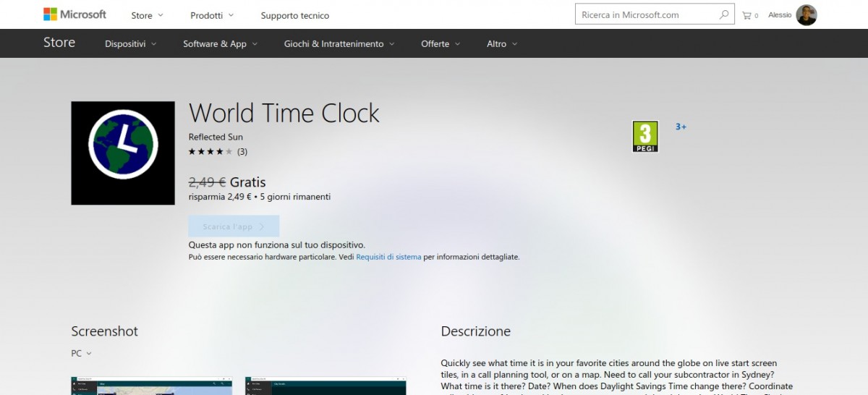Go to the Store home in dark bar
This screenshot has width=868, height=395.
pyautogui.click(x=59, y=43)
